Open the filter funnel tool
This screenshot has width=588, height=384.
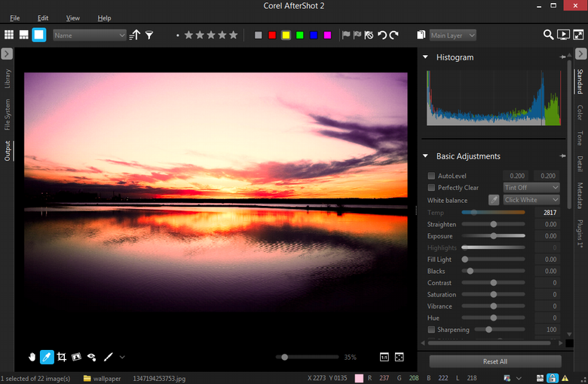point(149,35)
